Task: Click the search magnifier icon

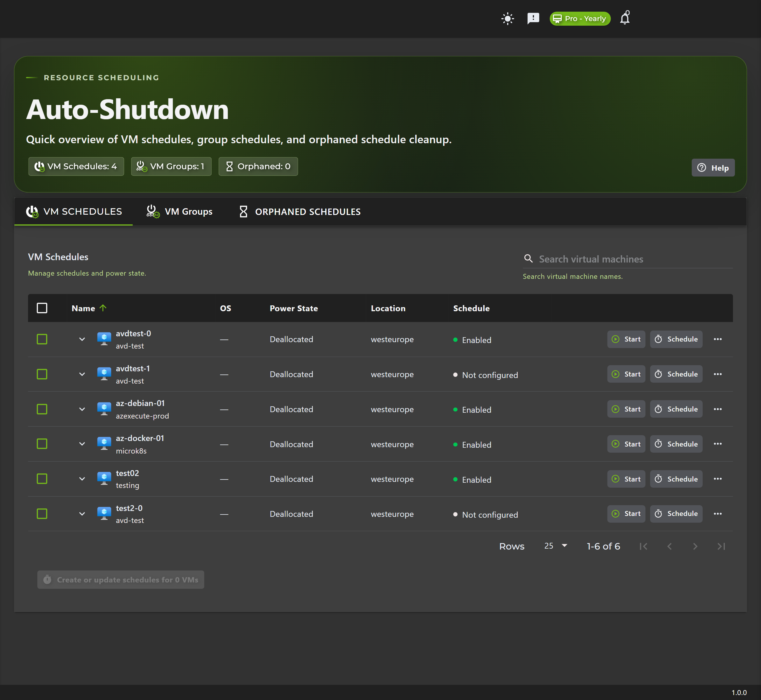Action: 528,259
